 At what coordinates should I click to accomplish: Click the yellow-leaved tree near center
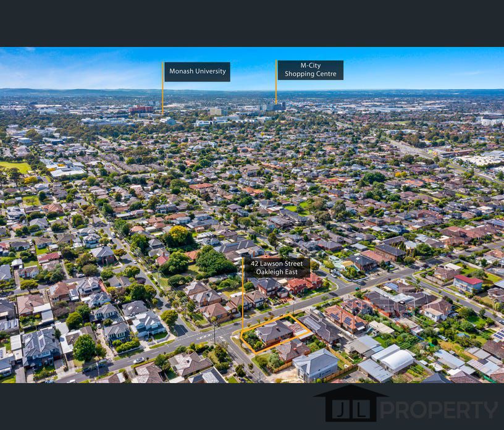(178, 234)
